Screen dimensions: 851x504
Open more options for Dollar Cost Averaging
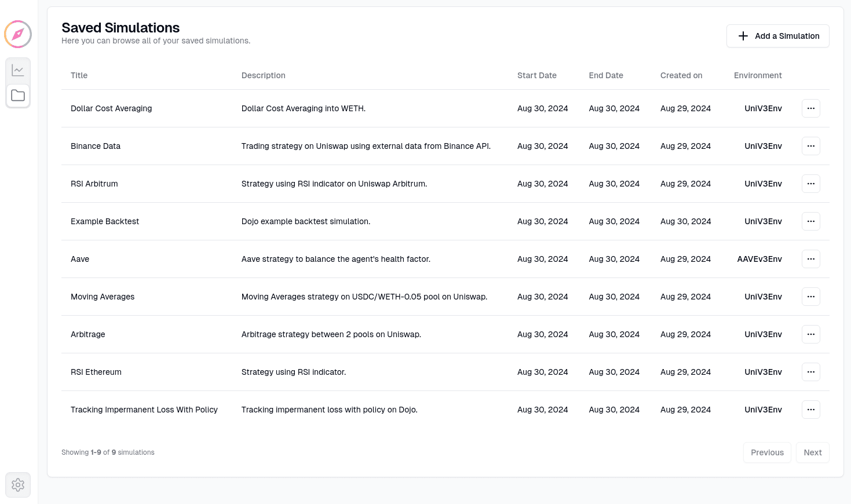pyautogui.click(x=811, y=108)
